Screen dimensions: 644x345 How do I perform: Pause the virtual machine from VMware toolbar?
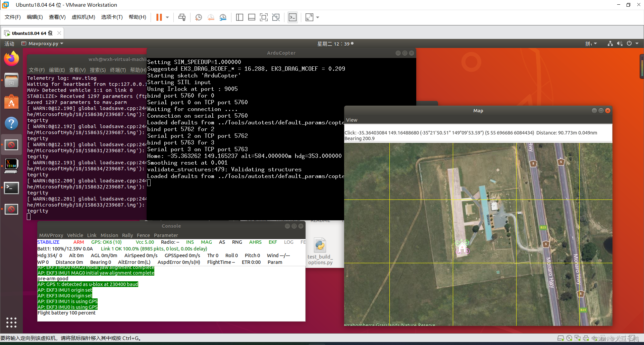[x=159, y=17]
